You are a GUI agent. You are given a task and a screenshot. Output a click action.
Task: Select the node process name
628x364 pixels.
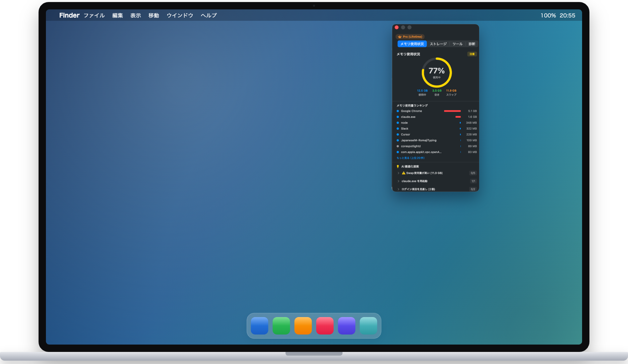(x=404, y=123)
